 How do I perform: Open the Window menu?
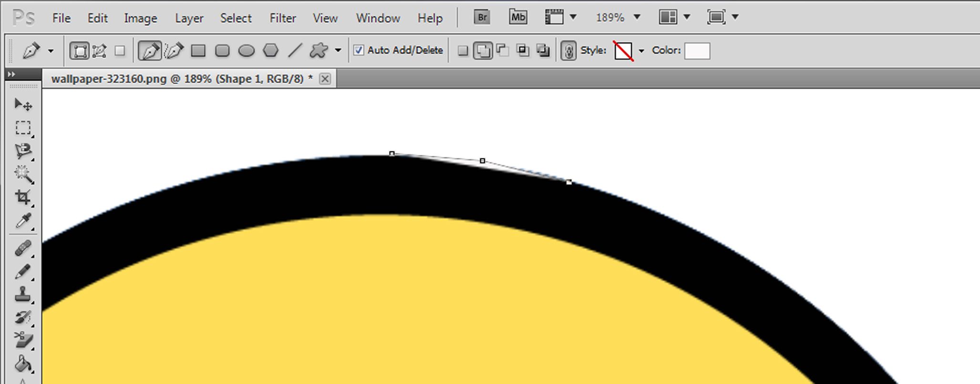pyautogui.click(x=378, y=18)
